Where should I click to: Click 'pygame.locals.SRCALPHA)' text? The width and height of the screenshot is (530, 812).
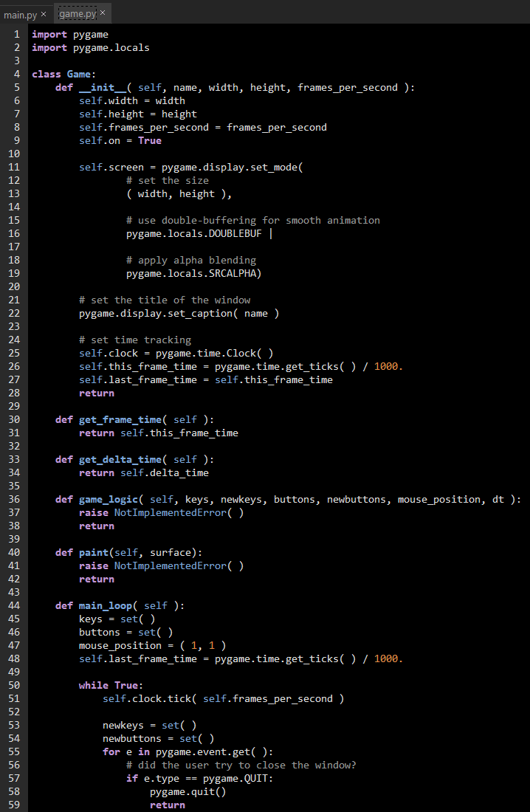[x=193, y=273]
